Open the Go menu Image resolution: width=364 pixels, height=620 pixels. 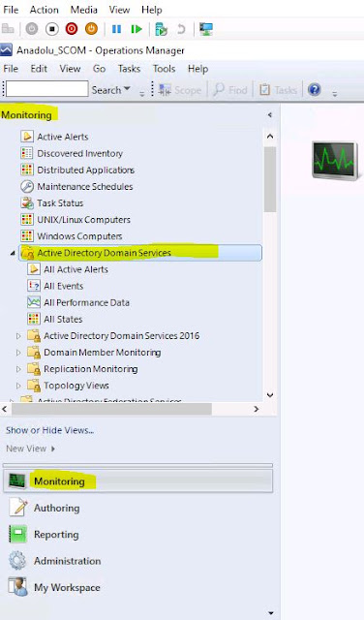point(99,69)
